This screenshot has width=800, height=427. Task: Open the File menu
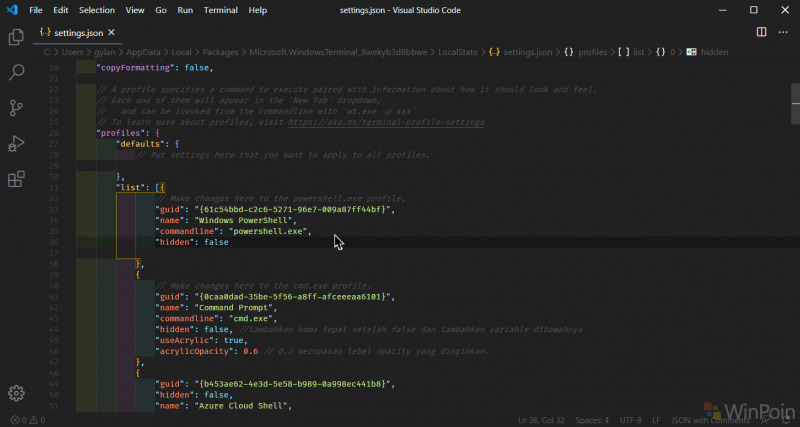click(x=36, y=10)
